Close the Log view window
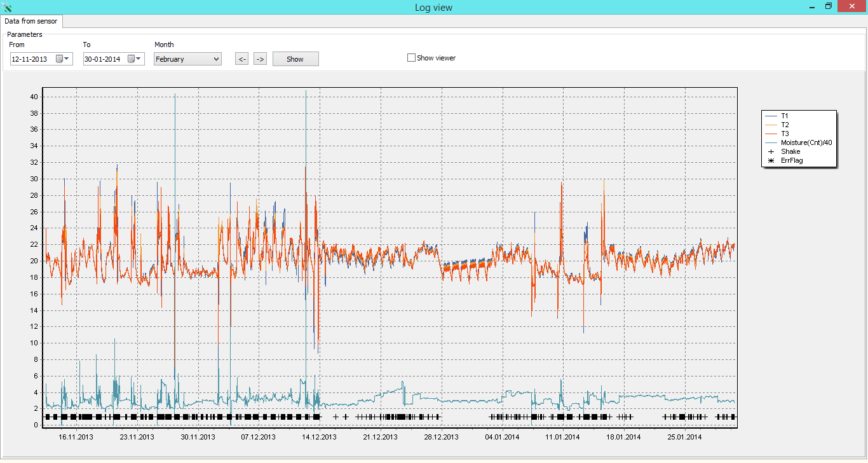 [851, 6]
